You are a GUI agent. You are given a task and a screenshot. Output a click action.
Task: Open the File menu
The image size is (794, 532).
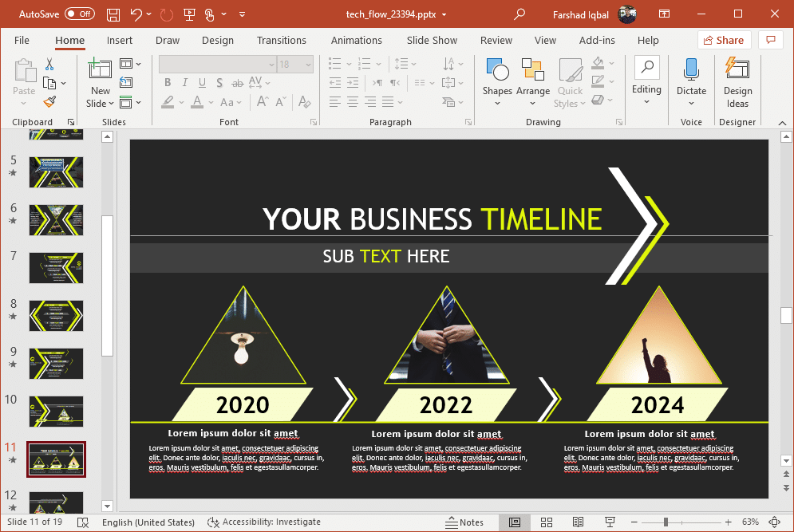coord(22,41)
